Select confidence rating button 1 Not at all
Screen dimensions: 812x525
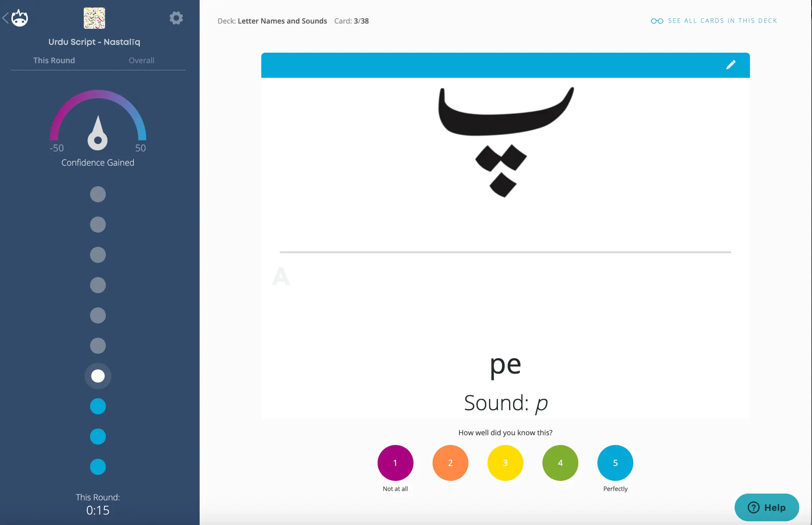395,462
